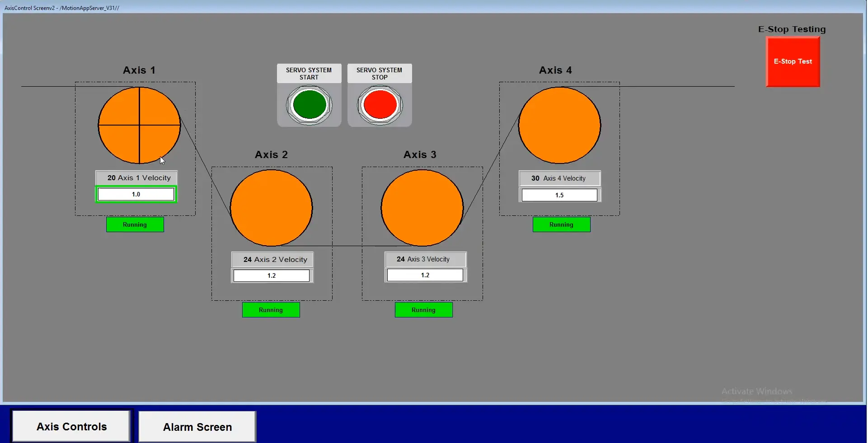This screenshot has height=443, width=868.
Task: Click the E-Stop Testing heading
Action: [792, 29]
